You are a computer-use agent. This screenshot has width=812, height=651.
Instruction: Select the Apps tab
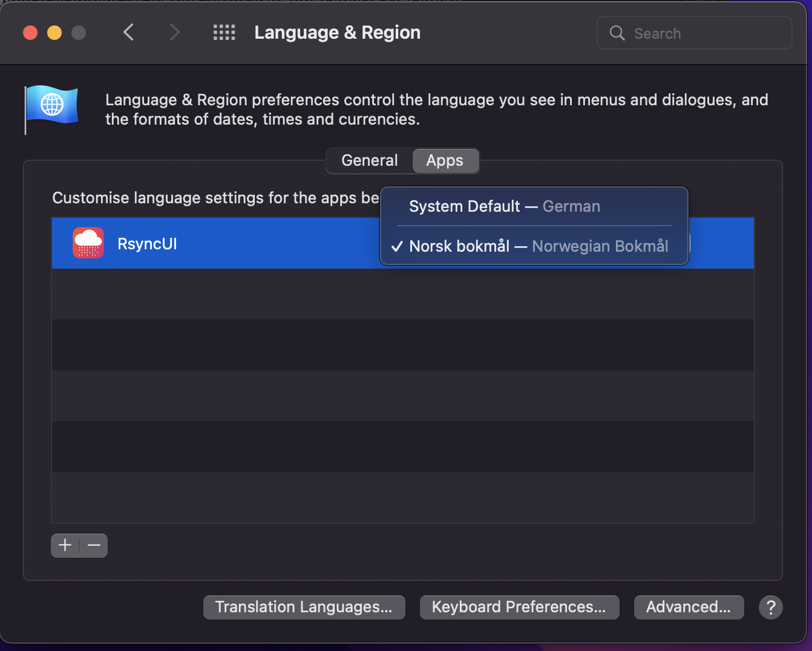pos(445,161)
